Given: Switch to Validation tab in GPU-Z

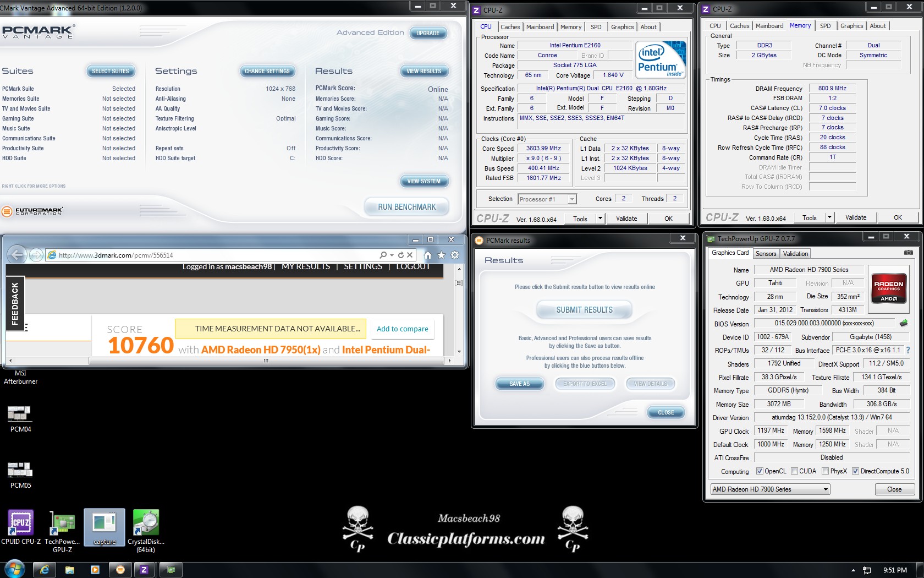Looking at the screenshot, I should 795,254.
